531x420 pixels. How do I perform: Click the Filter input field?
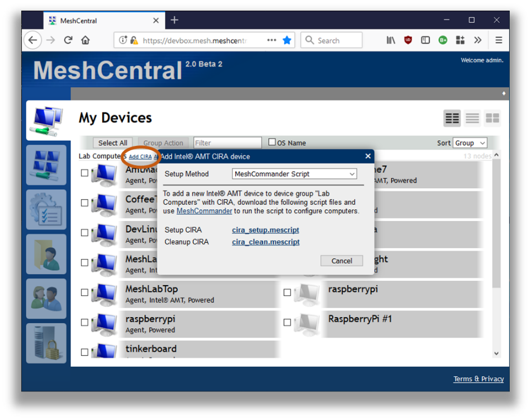[227, 143]
